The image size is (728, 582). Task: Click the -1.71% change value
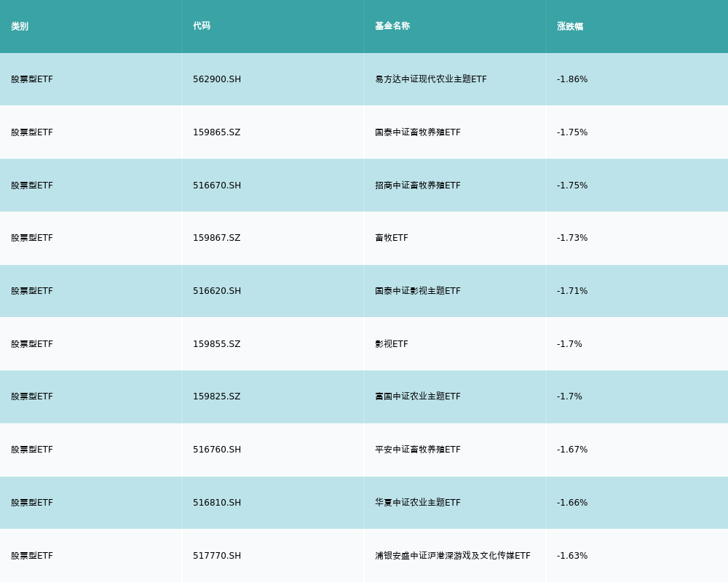tap(572, 291)
